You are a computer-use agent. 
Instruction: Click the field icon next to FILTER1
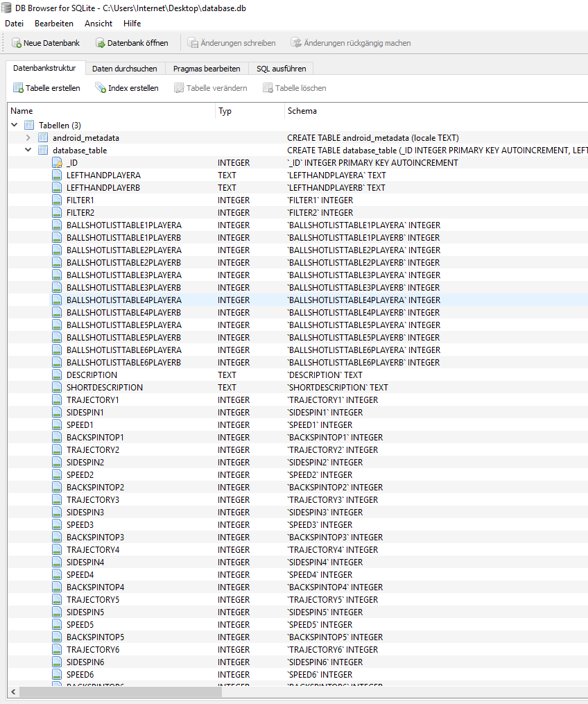(57, 200)
